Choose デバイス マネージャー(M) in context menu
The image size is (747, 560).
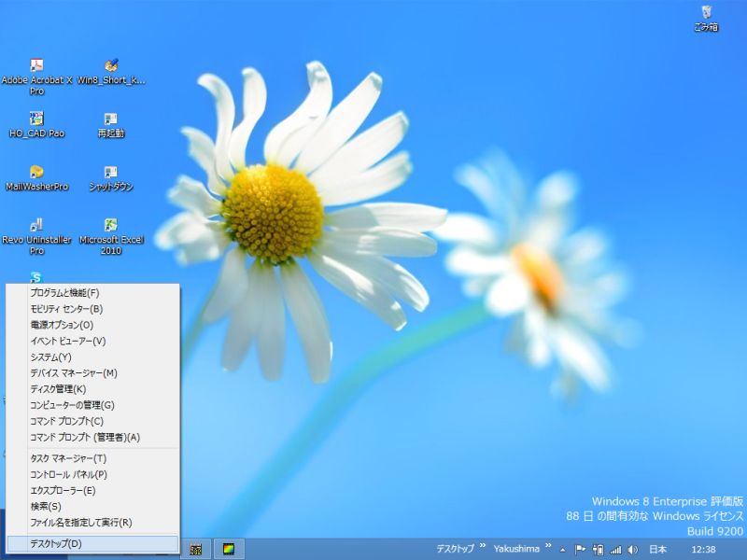click(73, 372)
